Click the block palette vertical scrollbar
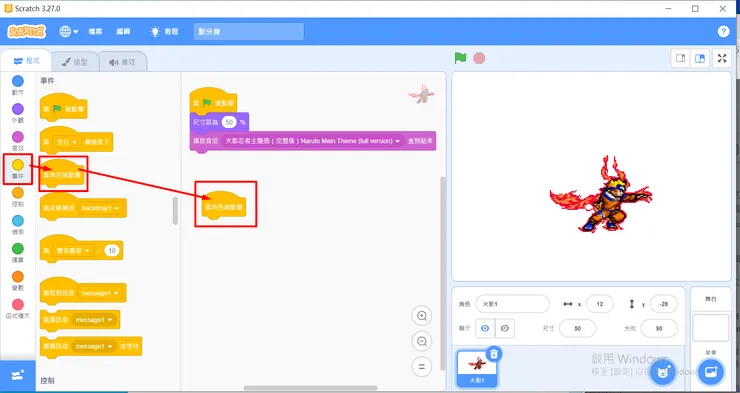Viewport: 740px width, 393px height. point(175,210)
